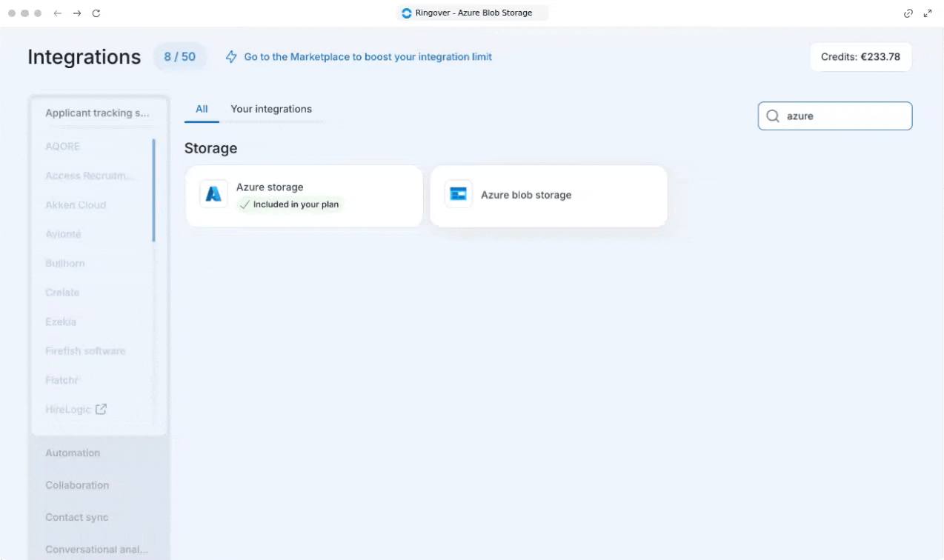Switch to the All tab
This screenshot has height=560, width=944.
click(x=202, y=109)
